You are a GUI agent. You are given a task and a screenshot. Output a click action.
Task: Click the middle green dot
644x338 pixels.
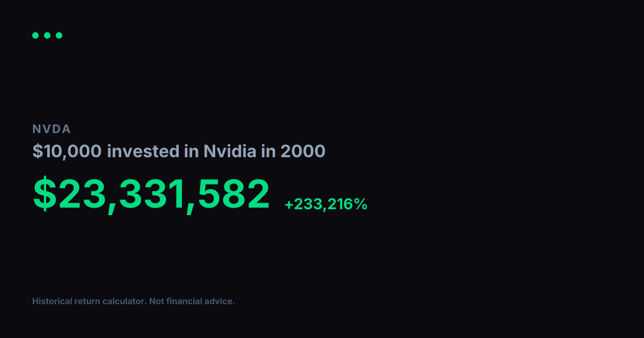tap(47, 35)
